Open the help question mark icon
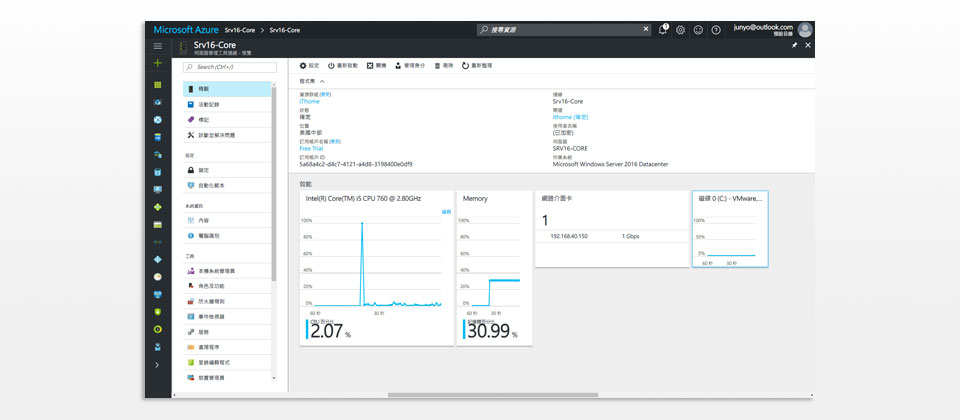960x420 pixels. (x=716, y=30)
